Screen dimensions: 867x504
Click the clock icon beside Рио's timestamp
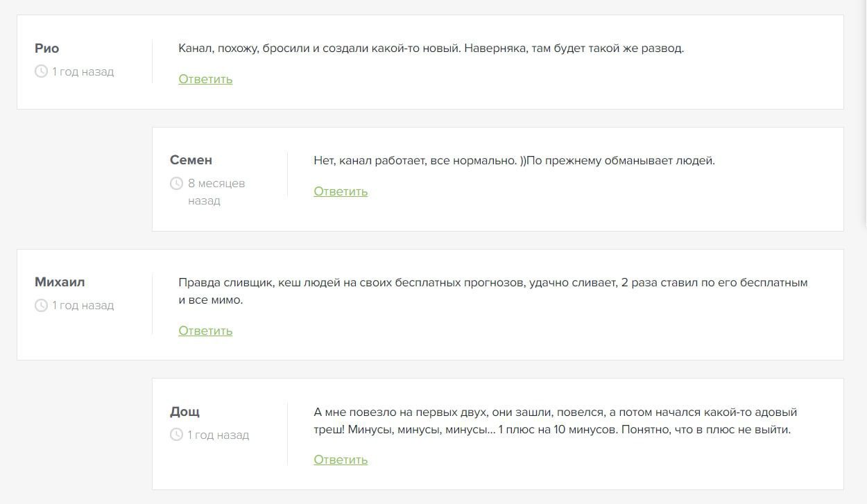pyautogui.click(x=42, y=71)
